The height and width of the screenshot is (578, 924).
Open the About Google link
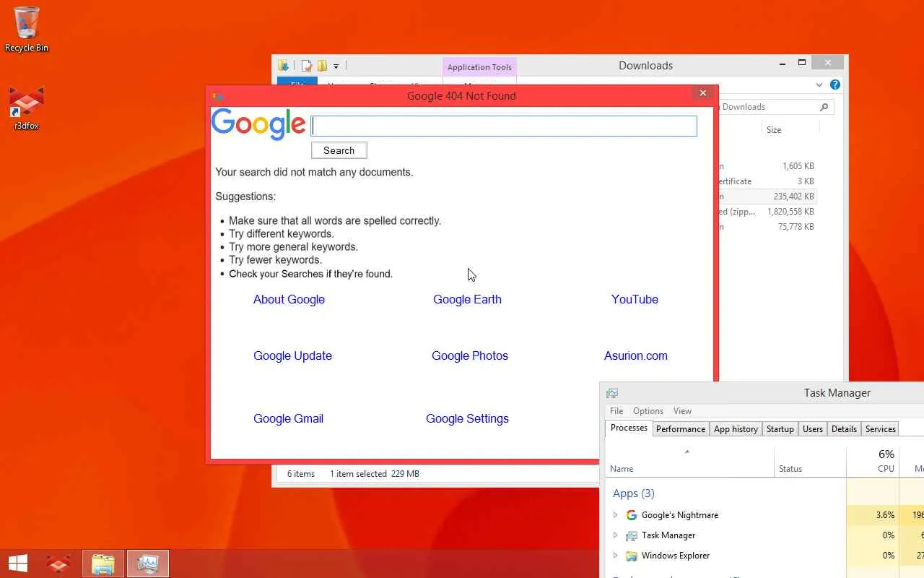click(289, 299)
